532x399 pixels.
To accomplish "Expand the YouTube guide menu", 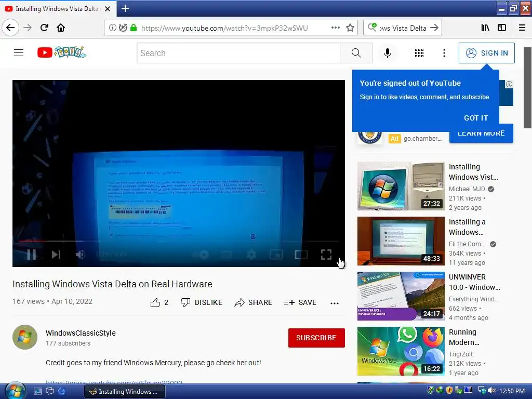I will (19, 53).
